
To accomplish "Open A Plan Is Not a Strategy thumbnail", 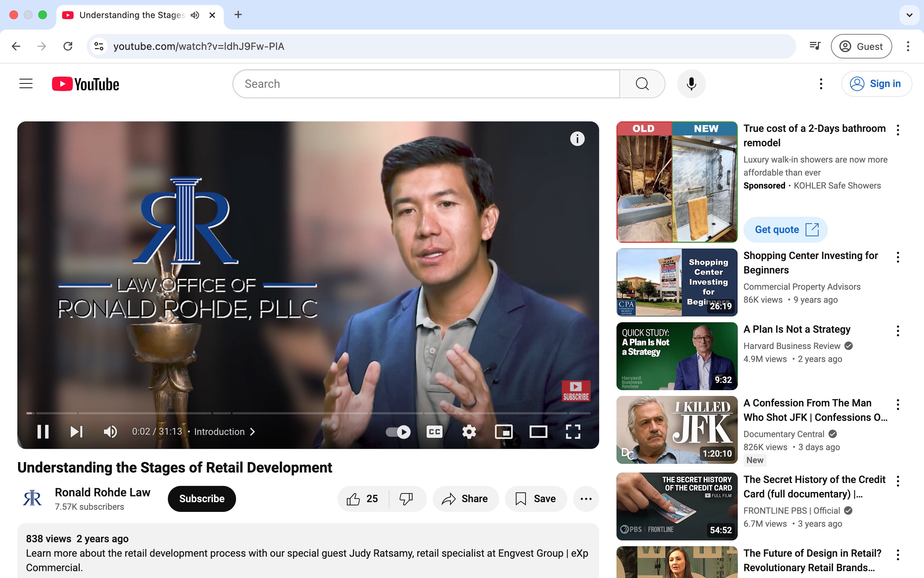I will point(677,356).
